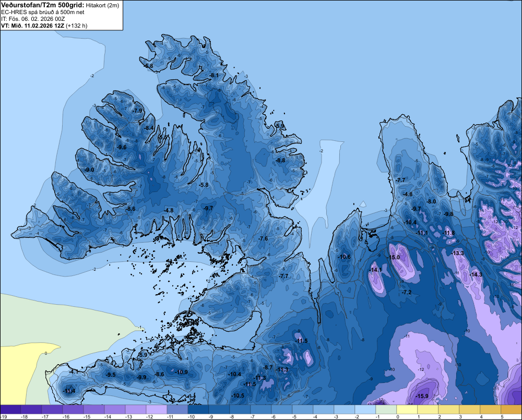Image resolution: width=522 pixels, height=420 pixels.
Task: Click the -8.1 temperature label
Action: tap(213, 76)
